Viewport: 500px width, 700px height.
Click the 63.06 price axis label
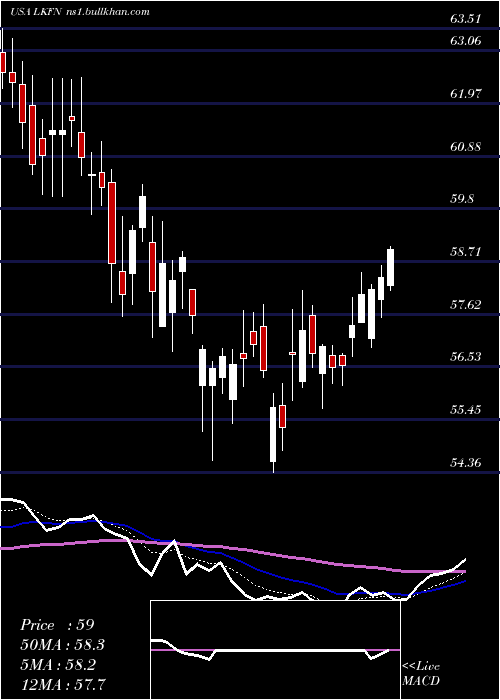coord(466,41)
